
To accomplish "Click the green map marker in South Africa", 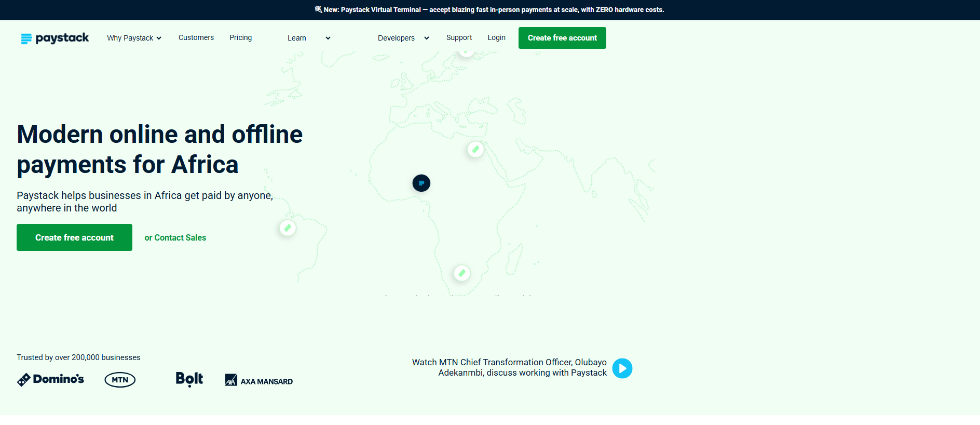I will click(462, 273).
